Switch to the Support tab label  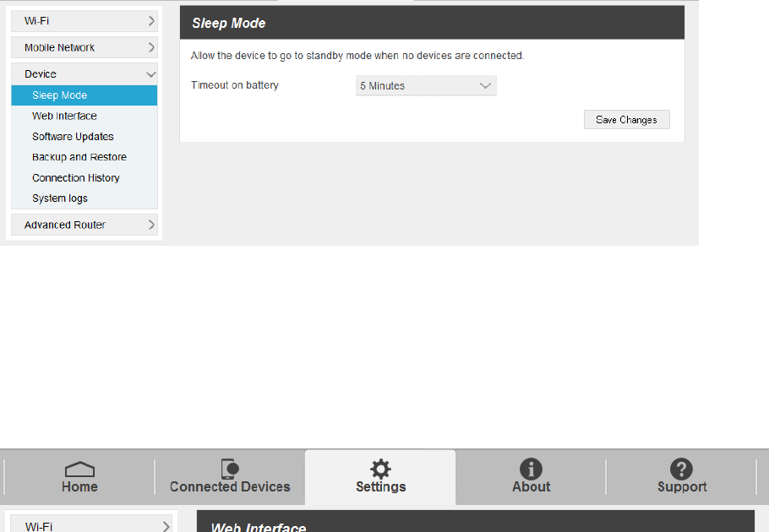[682, 486]
